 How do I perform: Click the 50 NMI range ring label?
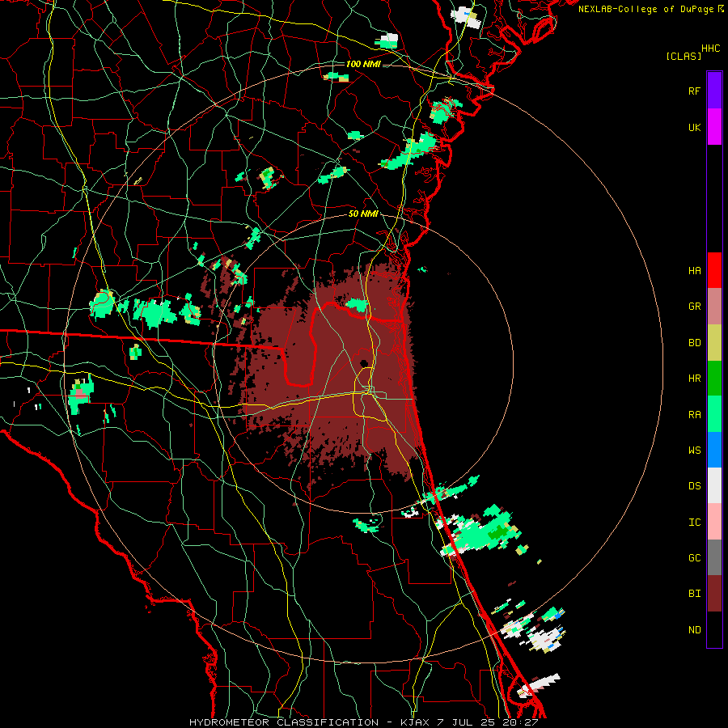click(x=362, y=214)
